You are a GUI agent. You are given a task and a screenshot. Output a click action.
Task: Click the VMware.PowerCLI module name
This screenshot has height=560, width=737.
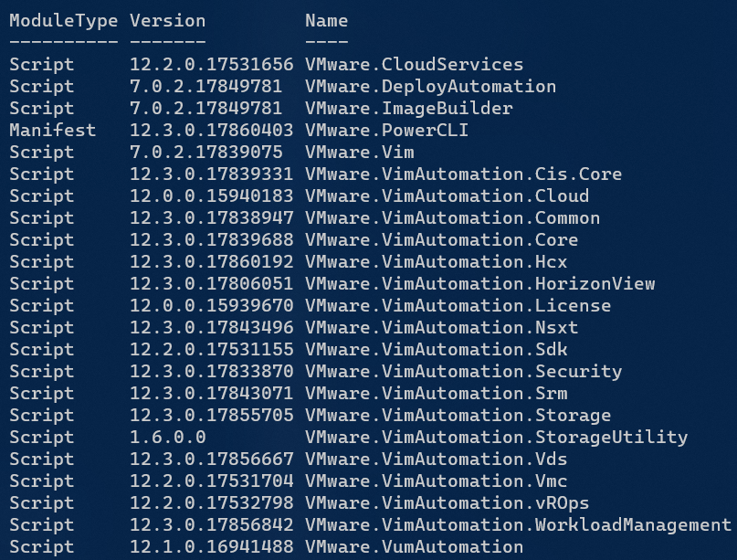tap(386, 130)
